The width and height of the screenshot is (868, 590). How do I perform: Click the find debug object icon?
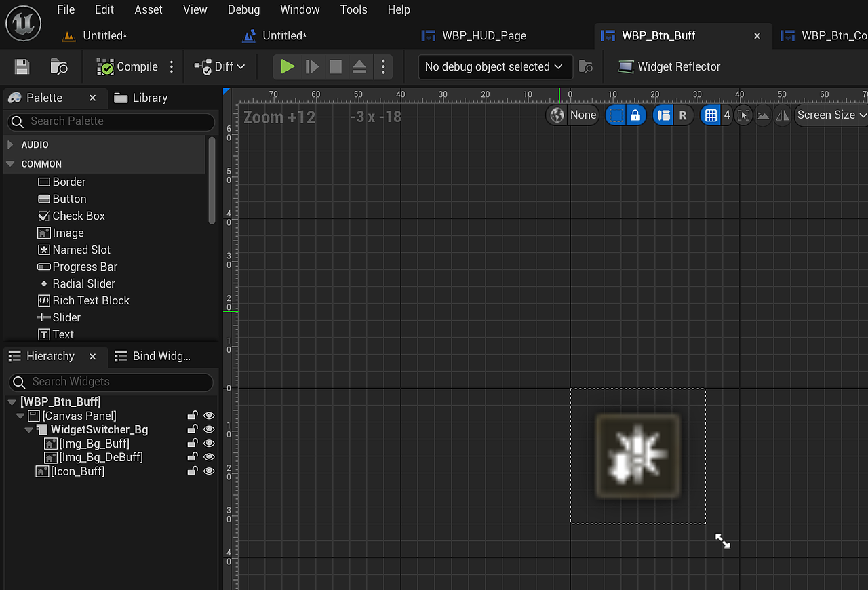click(586, 66)
